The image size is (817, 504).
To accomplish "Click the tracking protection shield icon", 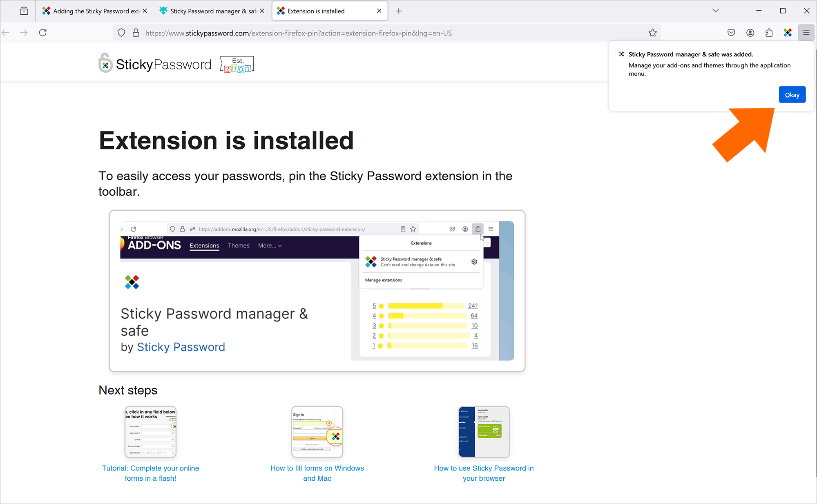I will click(121, 33).
